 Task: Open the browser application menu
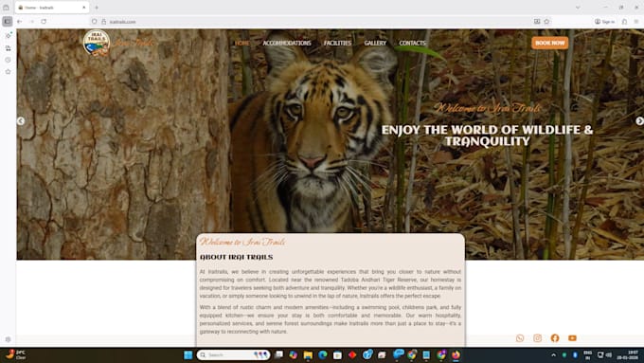coord(636,22)
